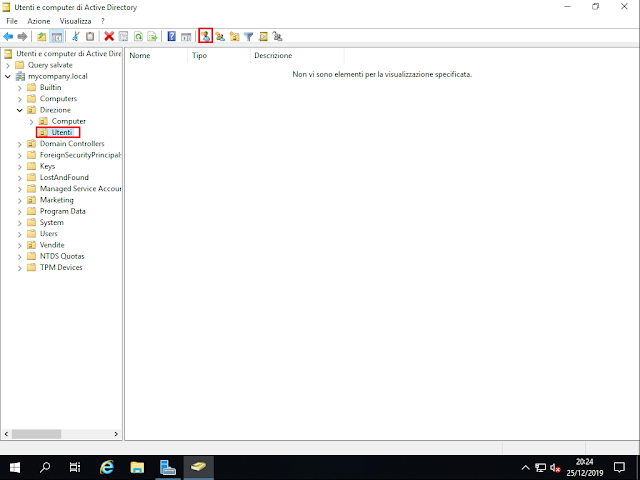Launch Internet Explorer from taskbar
The width and height of the screenshot is (640, 480).
(107, 467)
